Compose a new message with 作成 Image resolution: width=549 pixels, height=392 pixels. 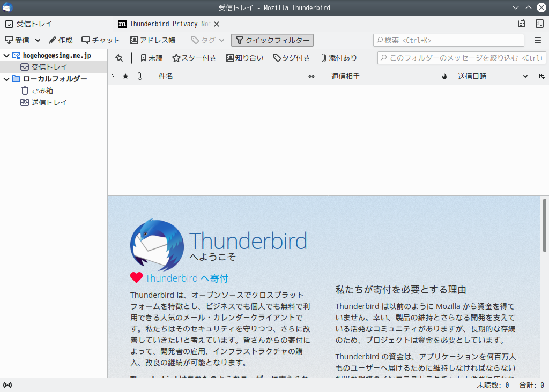coord(61,40)
